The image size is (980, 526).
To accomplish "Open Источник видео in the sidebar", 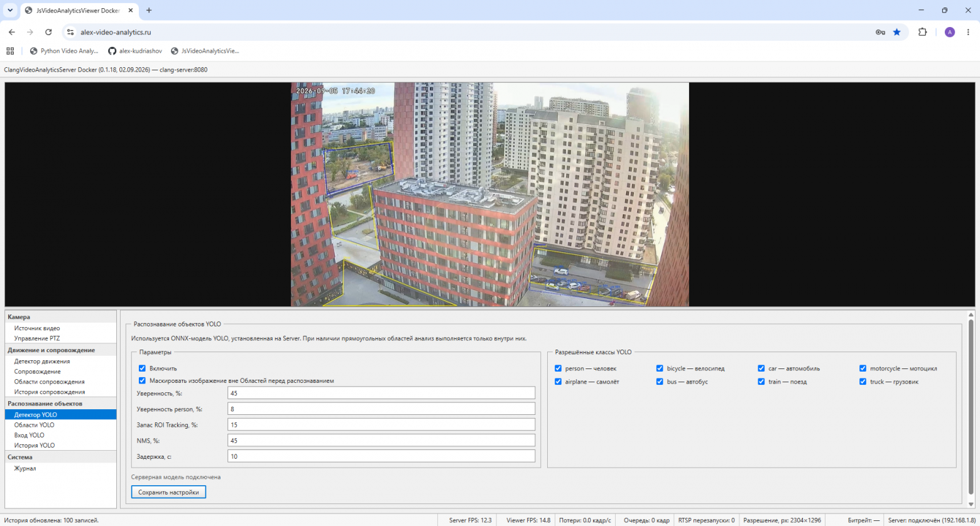I will (60, 328).
